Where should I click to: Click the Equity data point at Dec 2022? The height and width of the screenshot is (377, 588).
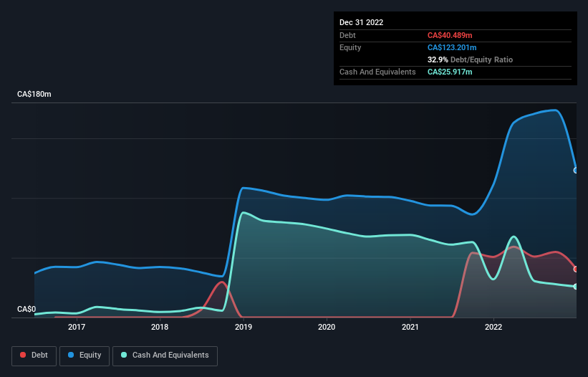576,171
